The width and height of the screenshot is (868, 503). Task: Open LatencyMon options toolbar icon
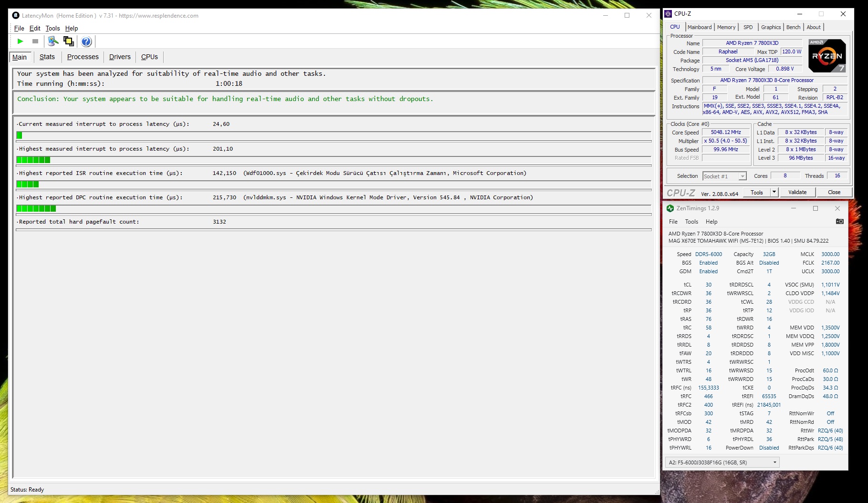point(53,41)
